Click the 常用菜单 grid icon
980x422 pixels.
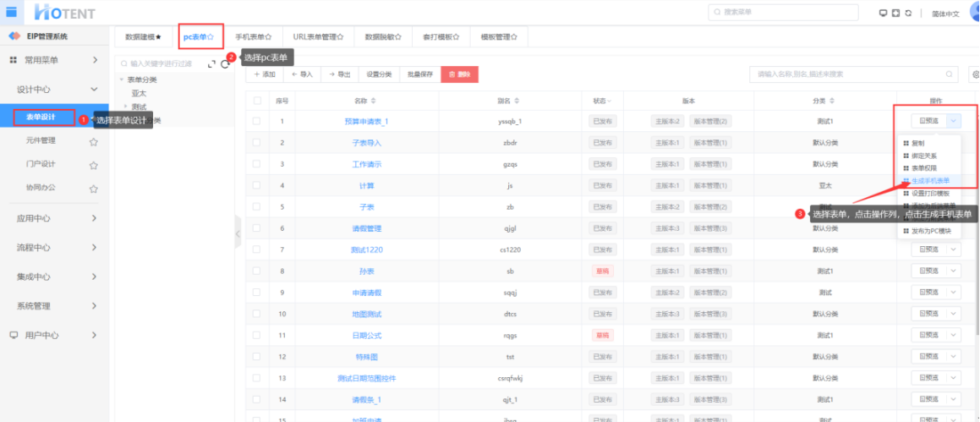click(14, 60)
